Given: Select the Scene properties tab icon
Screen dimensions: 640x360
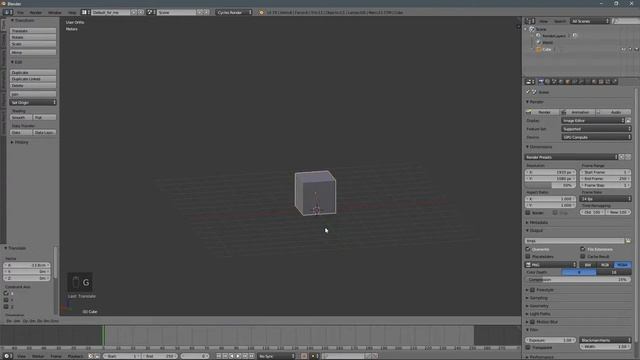Looking at the screenshot, I should pos(554,82).
